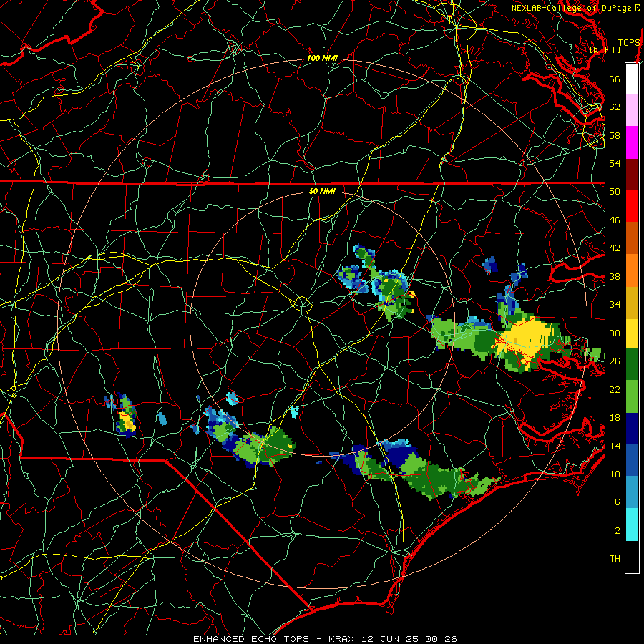
Task: Click the 14 legend value
Action: (615, 446)
